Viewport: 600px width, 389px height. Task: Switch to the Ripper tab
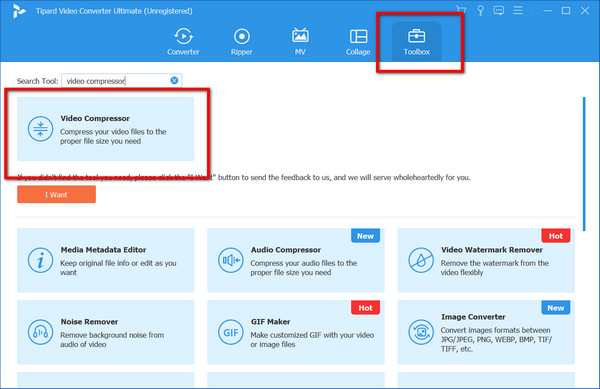[241, 42]
